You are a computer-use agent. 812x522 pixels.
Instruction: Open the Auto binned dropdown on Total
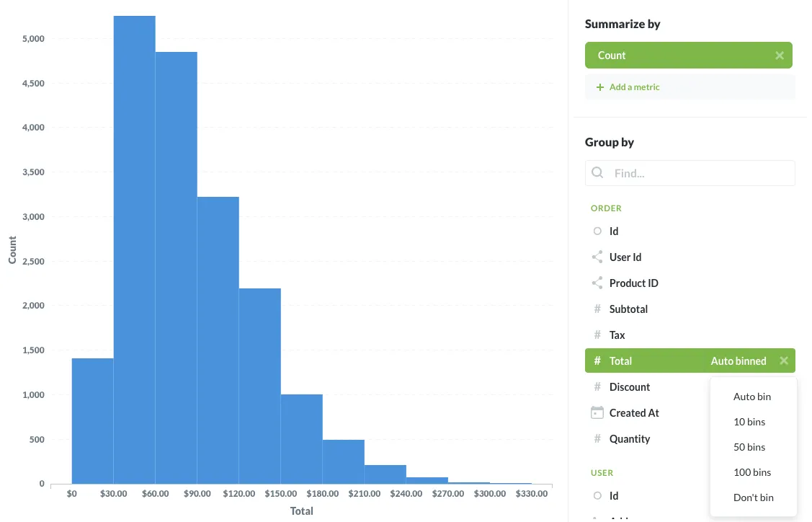738,360
